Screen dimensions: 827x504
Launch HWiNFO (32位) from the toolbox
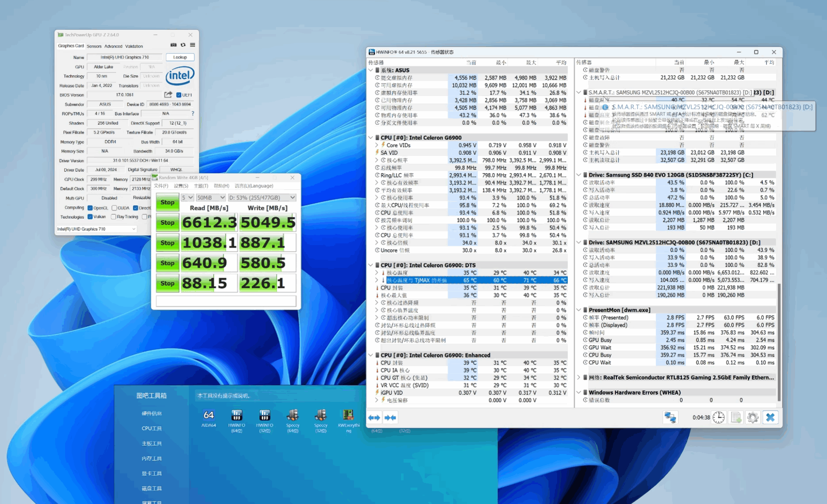[265, 421]
